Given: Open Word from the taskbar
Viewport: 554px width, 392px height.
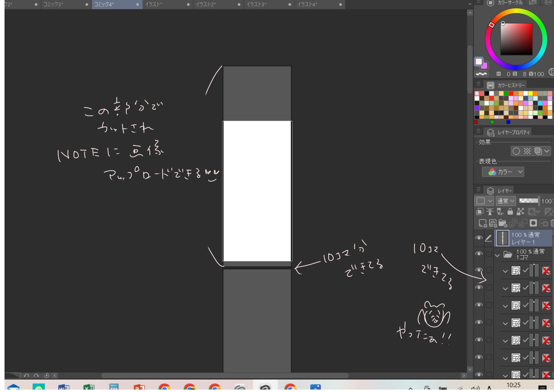Looking at the screenshot, I should tap(64, 387).
